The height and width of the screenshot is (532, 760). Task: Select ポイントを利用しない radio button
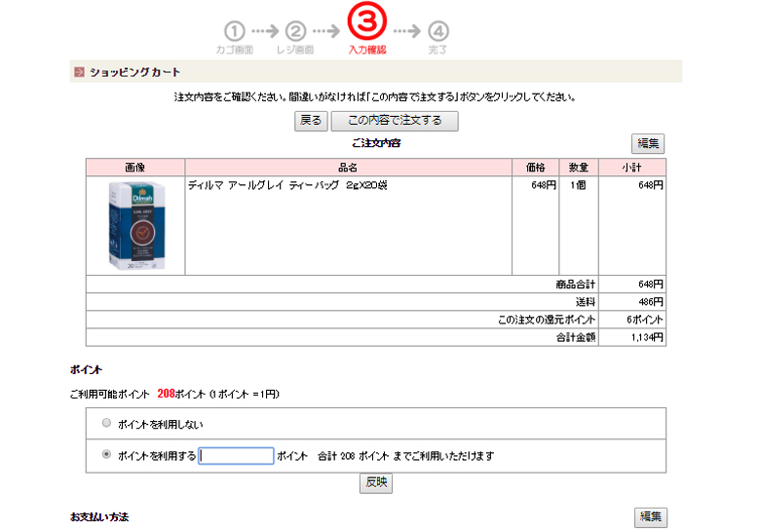[106, 423]
